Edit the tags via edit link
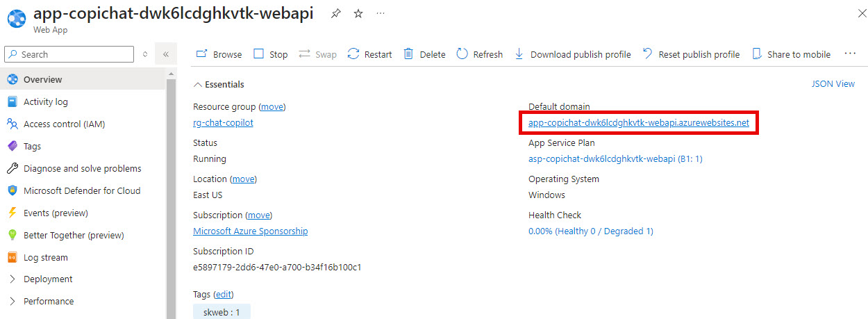The height and width of the screenshot is (319, 868). tap(224, 294)
